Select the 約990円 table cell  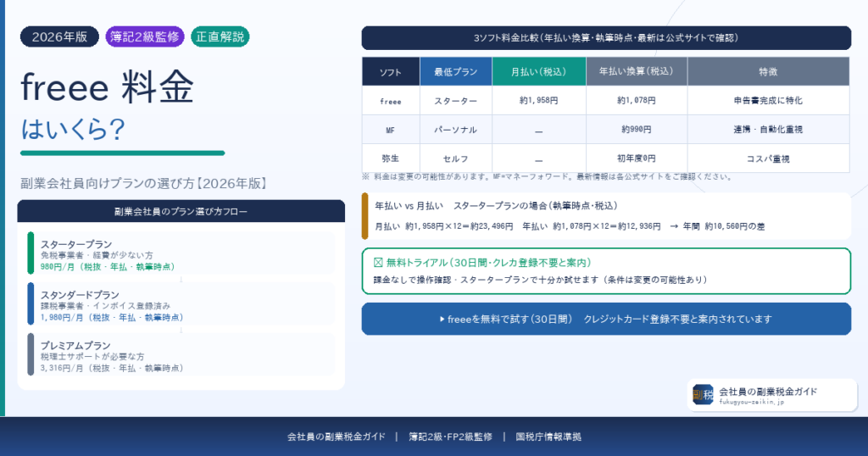[637, 130]
